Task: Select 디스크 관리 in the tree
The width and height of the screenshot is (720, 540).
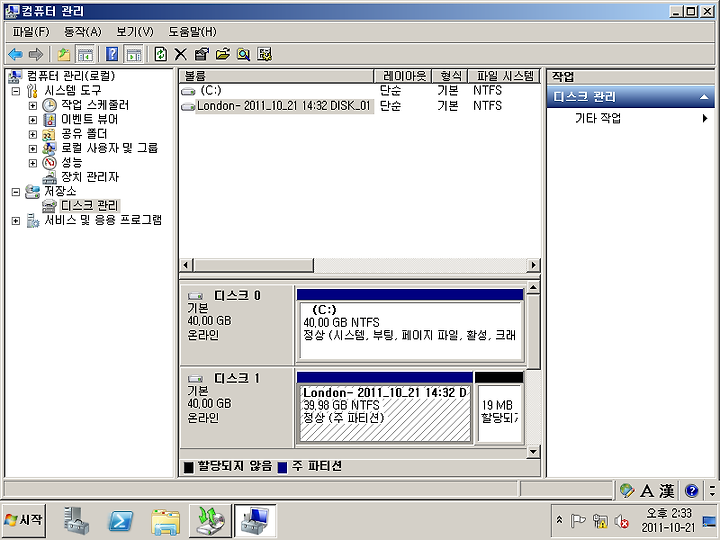Action: 90,205
